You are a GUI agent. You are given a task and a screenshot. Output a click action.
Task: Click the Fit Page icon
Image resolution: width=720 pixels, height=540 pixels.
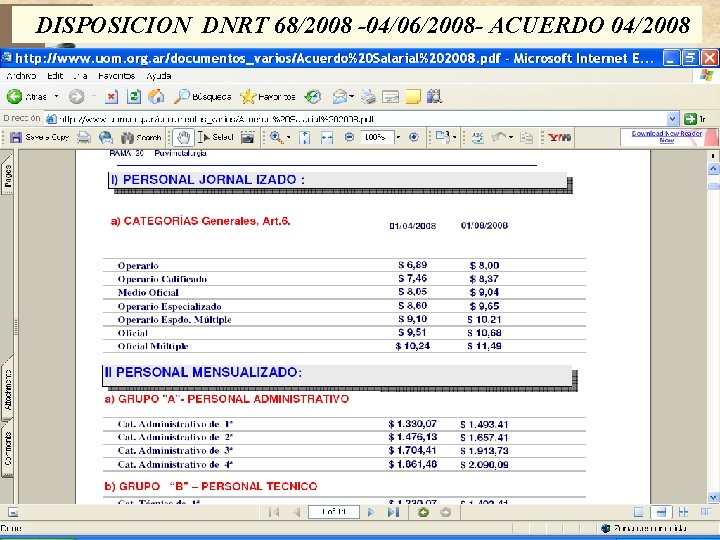(x=304, y=137)
